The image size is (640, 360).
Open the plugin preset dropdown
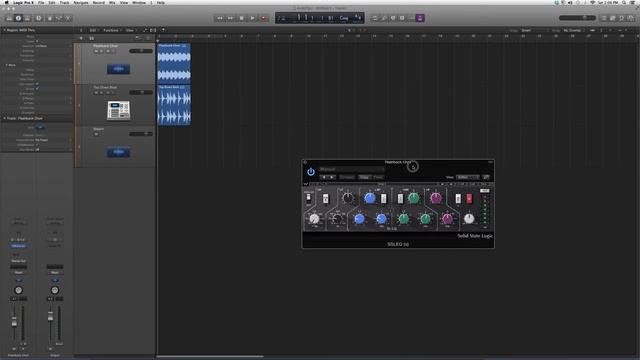point(351,169)
